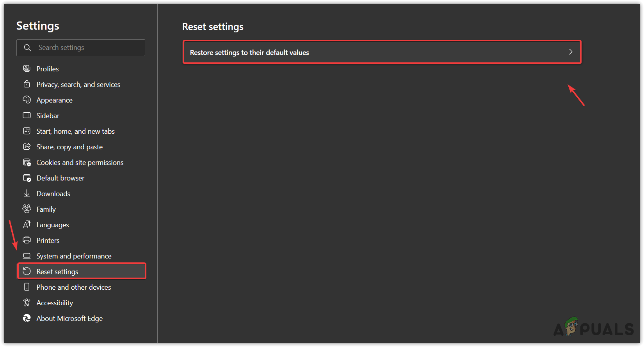644x347 pixels.
Task: Open Phone and other devices
Action: coord(73,287)
